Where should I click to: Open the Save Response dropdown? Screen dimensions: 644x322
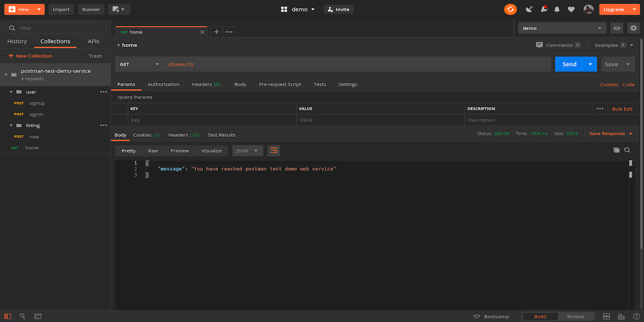(611, 133)
